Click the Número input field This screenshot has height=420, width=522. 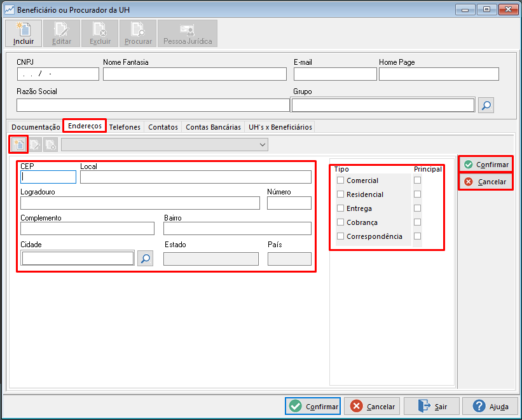click(x=289, y=203)
